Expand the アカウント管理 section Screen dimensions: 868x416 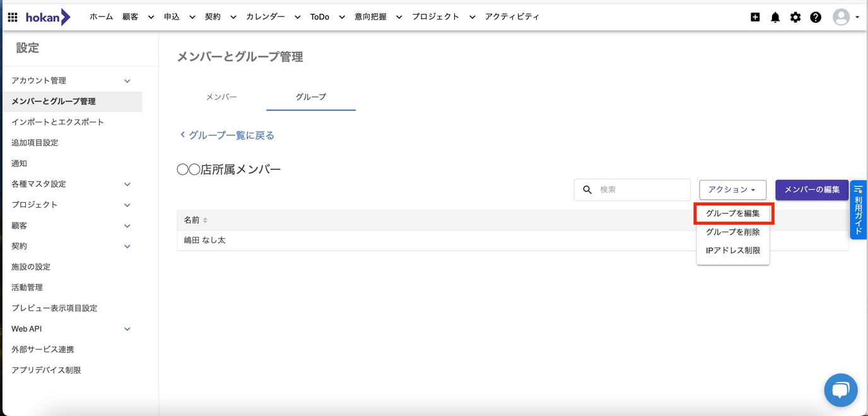[127, 81]
